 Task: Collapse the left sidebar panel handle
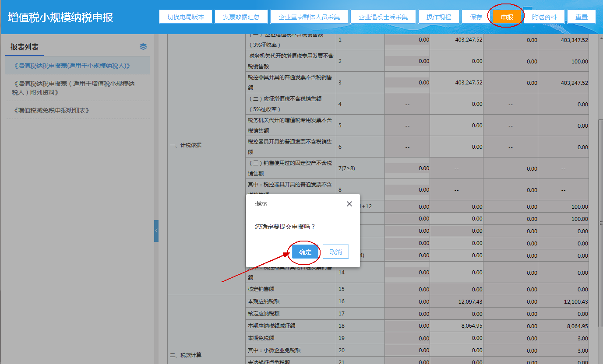(x=156, y=231)
